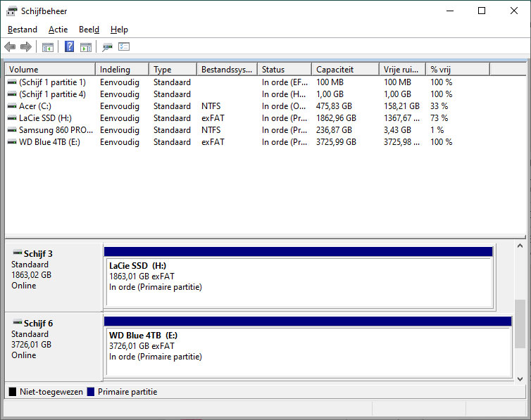The width and height of the screenshot is (531, 420).
Task: Select the Schijf 3 disk label
Action: pos(38,254)
